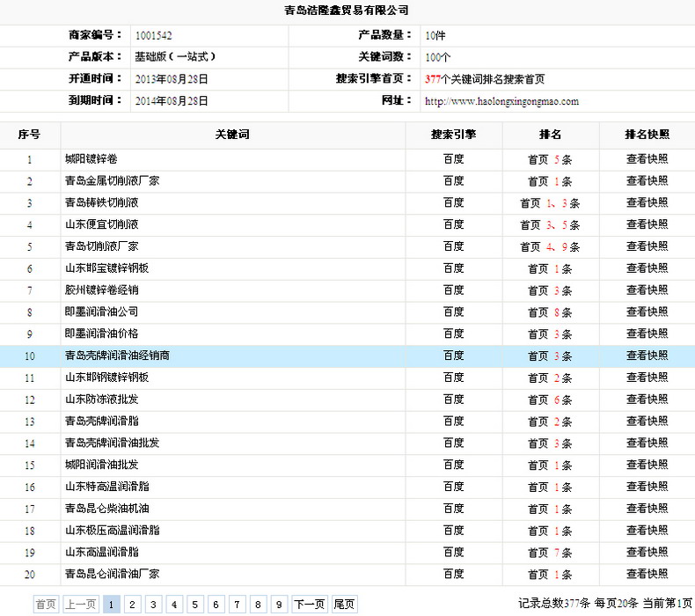View snapshot for 即墨润滑油价格

[647, 334]
